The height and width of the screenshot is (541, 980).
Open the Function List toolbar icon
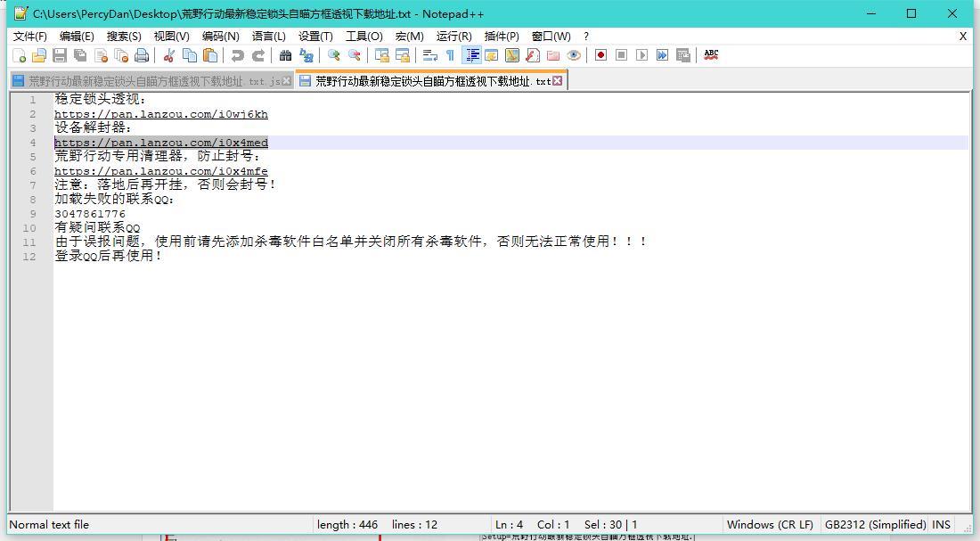point(533,55)
